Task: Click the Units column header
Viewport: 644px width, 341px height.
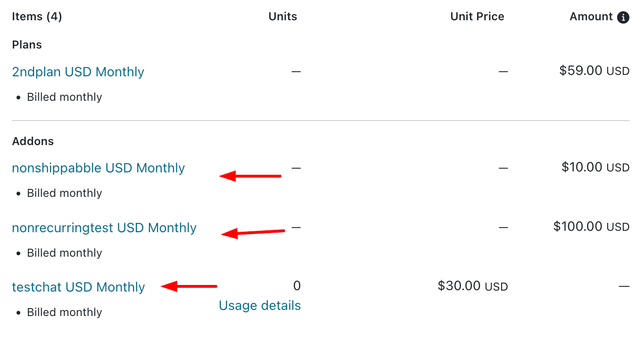Action: [x=283, y=17]
